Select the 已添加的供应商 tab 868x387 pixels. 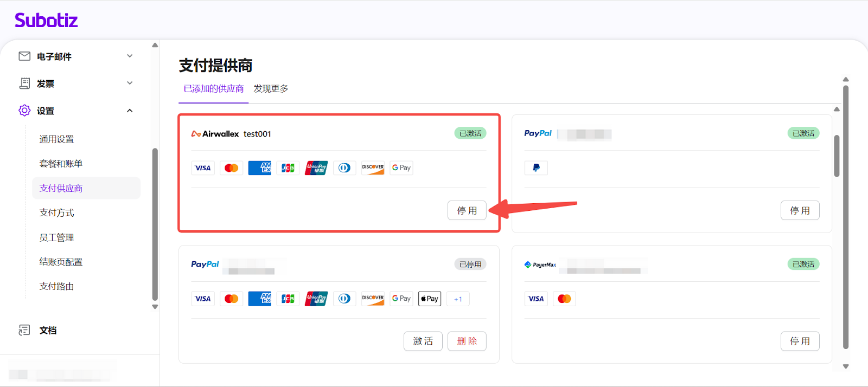tap(213, 89)
